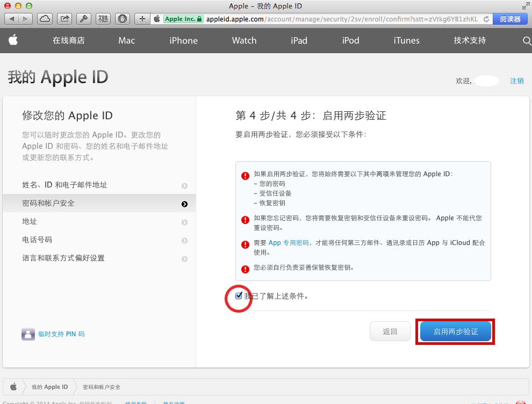Enter full screen with the window's corner arrows

click(x=526, y=6)
